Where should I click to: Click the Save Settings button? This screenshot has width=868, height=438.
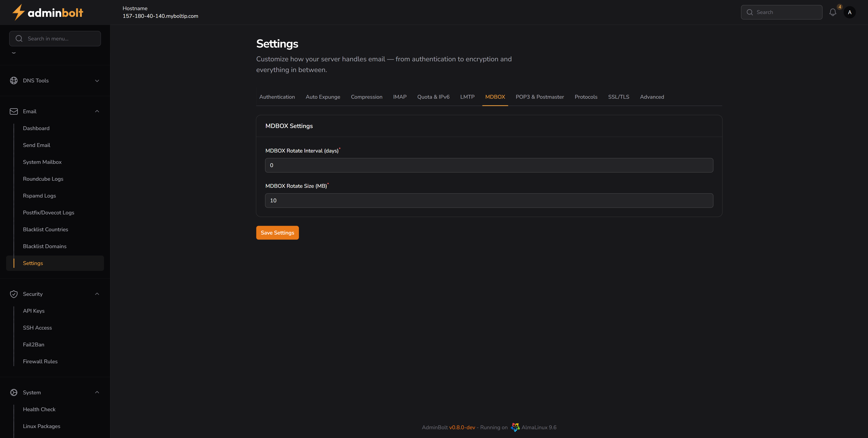277,232
